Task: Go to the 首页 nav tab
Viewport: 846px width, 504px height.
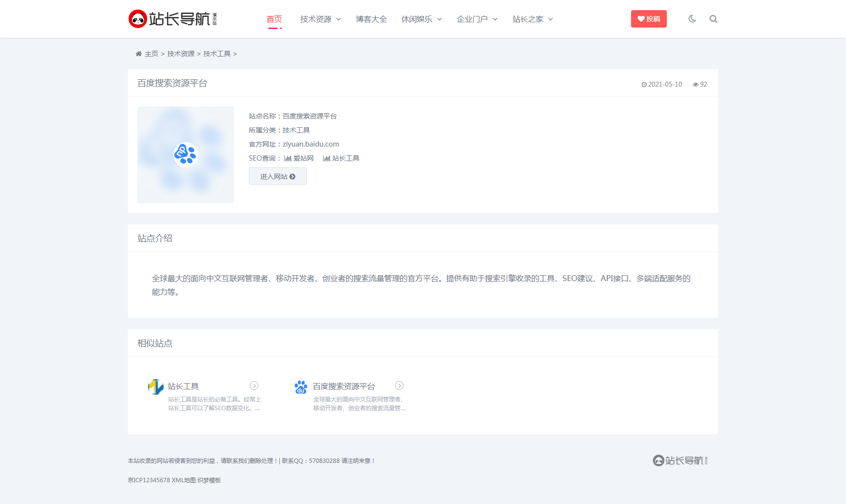Action: [x=274, y=19]
